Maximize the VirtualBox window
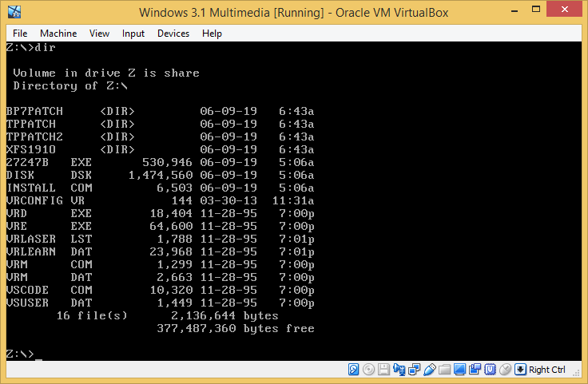Screen dimensions: 588x384 [x=536, y=10]
